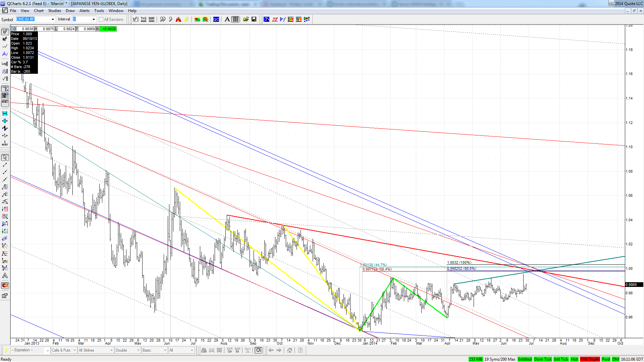The image size is (644, 362).
Task: Click the 0.9869 current price label
Action: (x=634, y=285)
